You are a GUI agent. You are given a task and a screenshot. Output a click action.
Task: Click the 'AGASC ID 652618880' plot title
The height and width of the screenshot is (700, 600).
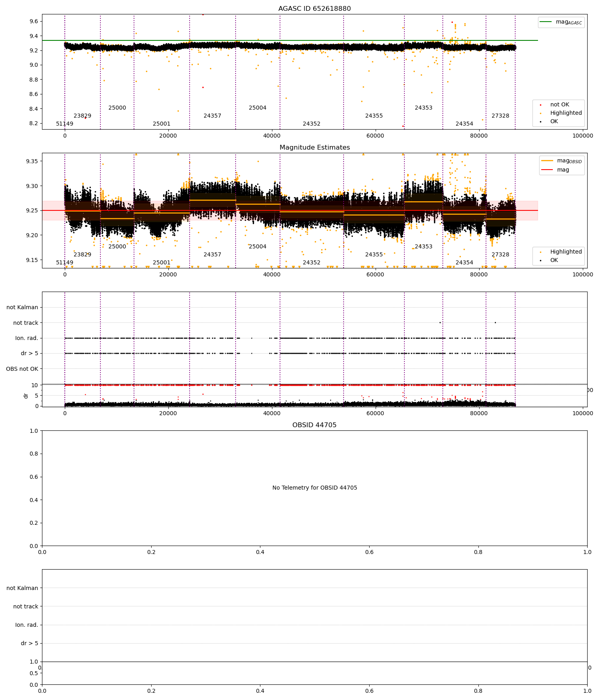click(314, 9)
